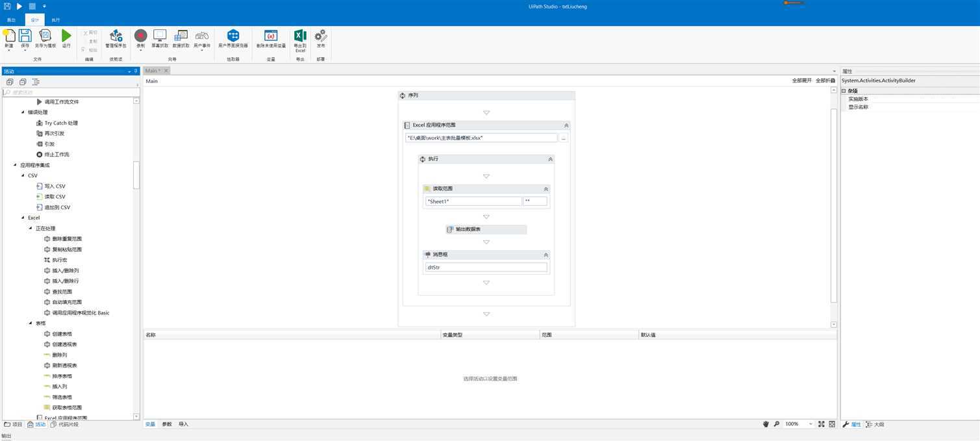The height and width of the screenshot is (441, 980).
Task: Open the 录制 dropdown arrow
Action: [141, 51]
